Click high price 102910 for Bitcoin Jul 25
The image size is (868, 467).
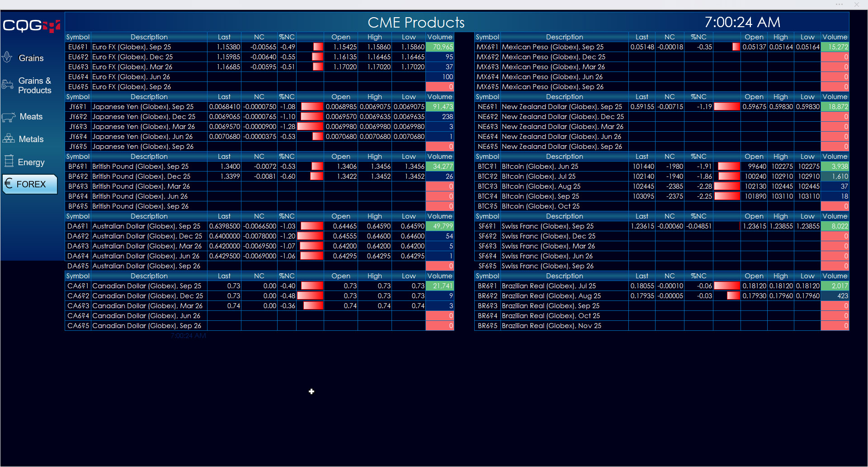point(781,176)
